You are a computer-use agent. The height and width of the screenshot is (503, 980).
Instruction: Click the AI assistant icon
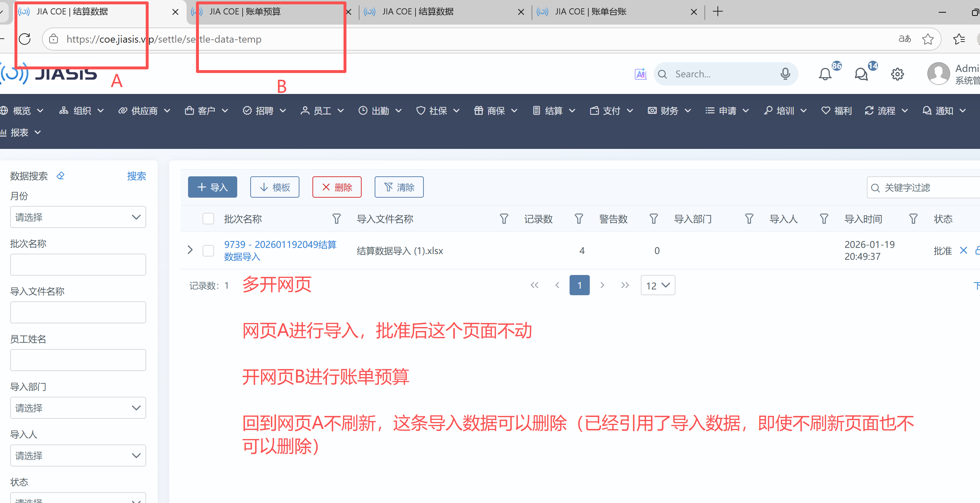(x=640, y=74)
